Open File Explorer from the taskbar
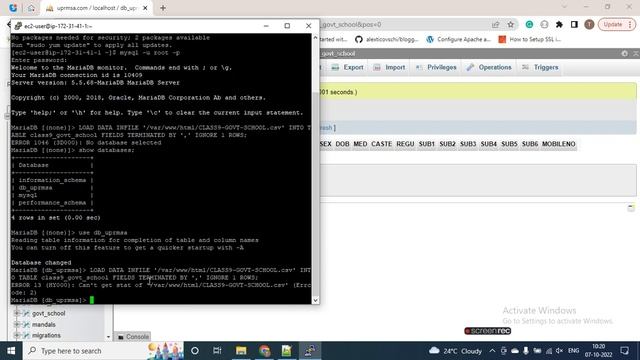Viewport: 640px width, 360px height. pos(241,351)
